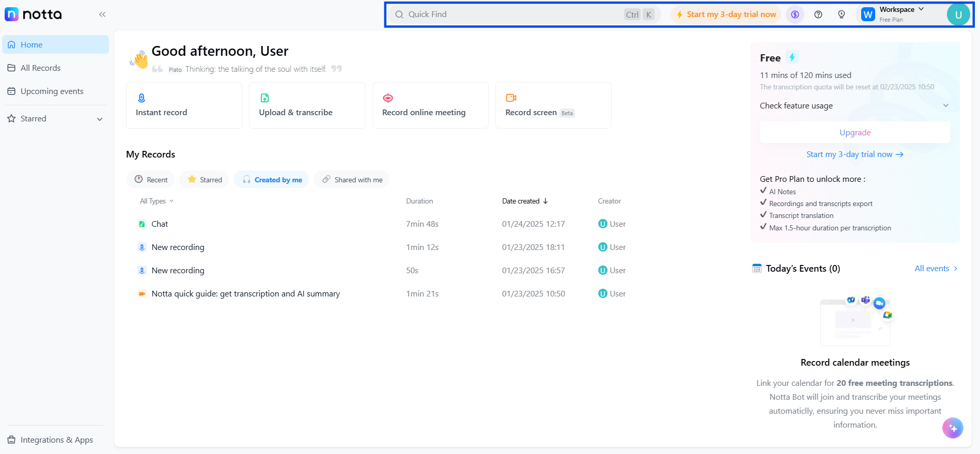Open All Records in the sidebar
Image resolution: width=980 pixels, height=454 pixels.
(55, 68)
